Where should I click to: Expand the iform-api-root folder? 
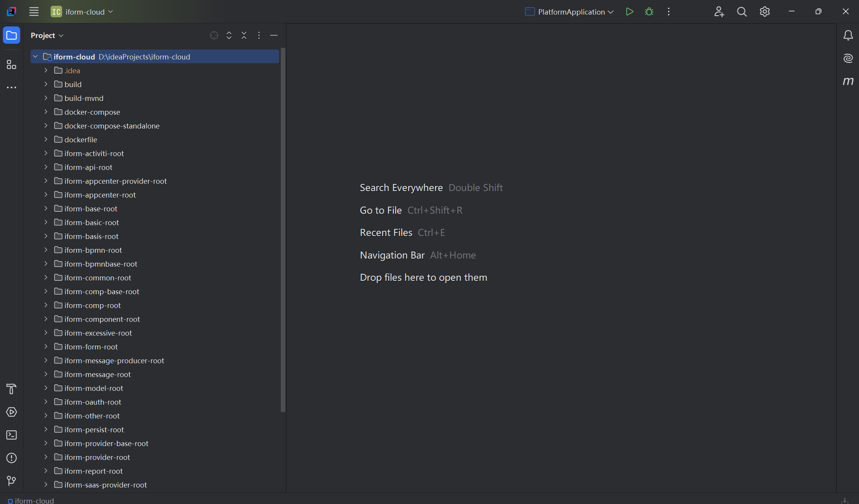(46, 167)
